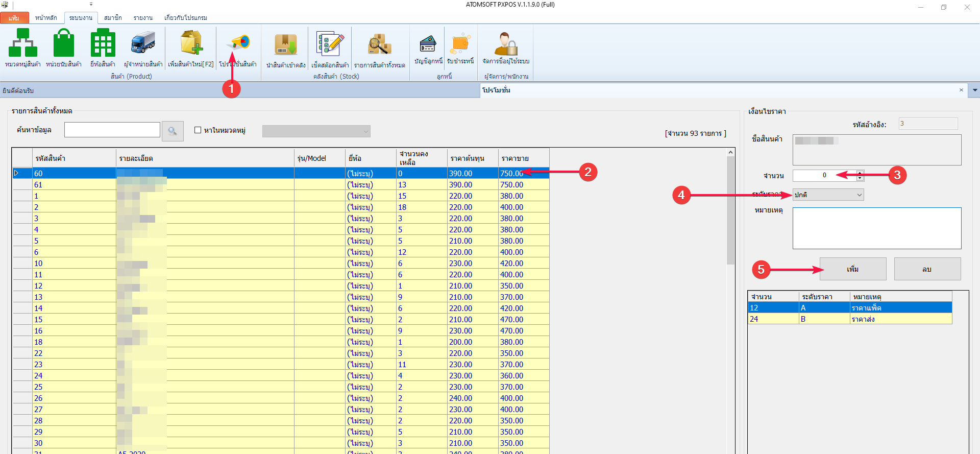Click the product list scroll-up arrow

pos(731,152)
